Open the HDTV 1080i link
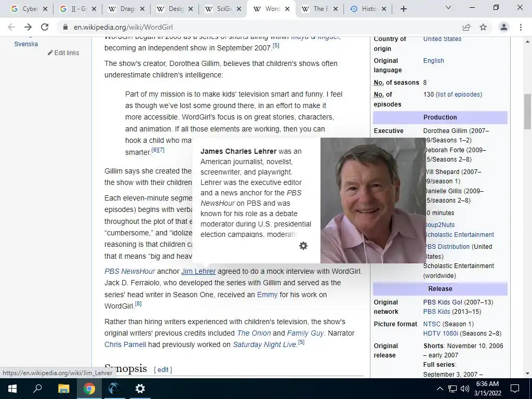Image resolution: width=532 pixels, height=399 pixels. pos(441,334)
